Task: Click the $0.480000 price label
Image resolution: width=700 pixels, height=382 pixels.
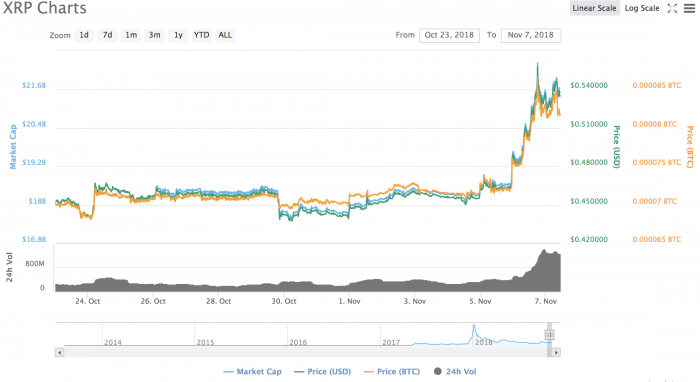Action: click(589, 162)
